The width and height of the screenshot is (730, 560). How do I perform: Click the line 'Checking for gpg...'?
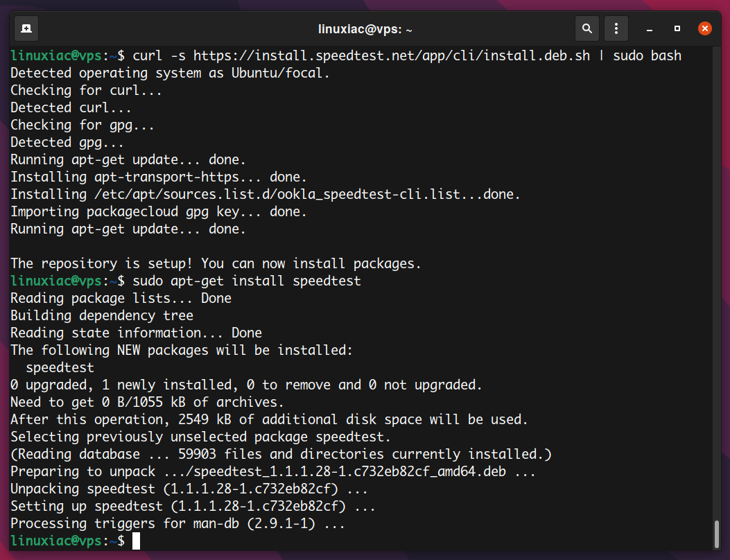(82, 125)
